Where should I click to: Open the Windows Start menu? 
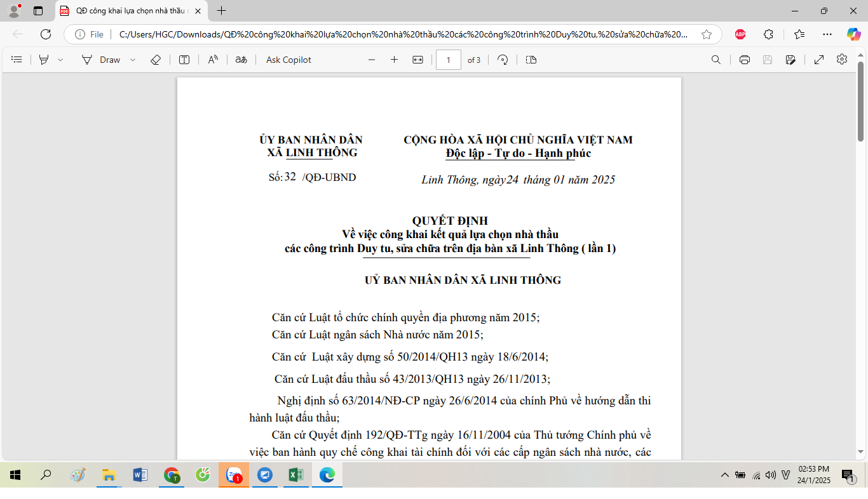pos(15,475)
